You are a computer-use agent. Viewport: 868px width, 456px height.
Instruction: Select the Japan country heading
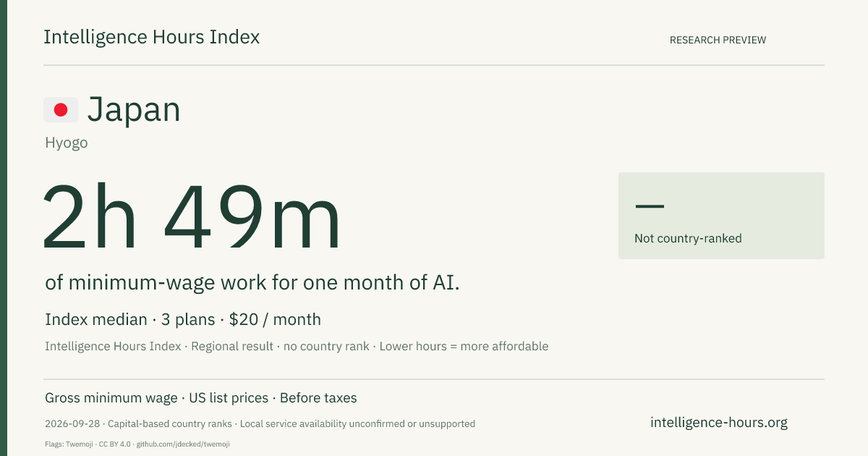coord(134,110)
